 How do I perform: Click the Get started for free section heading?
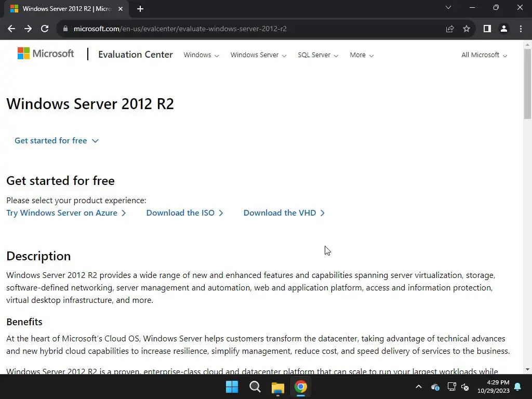click(60, 181)
